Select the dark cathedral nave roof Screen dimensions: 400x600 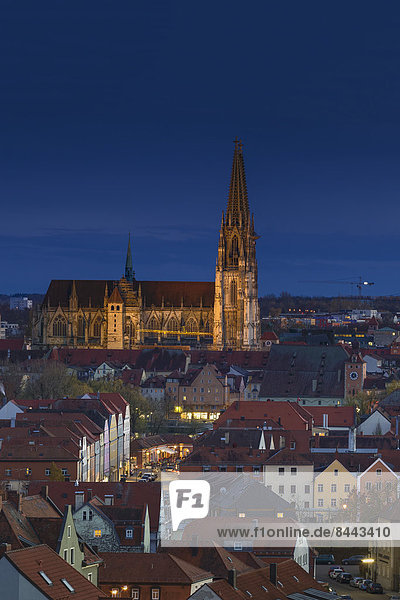pos(130,293)
